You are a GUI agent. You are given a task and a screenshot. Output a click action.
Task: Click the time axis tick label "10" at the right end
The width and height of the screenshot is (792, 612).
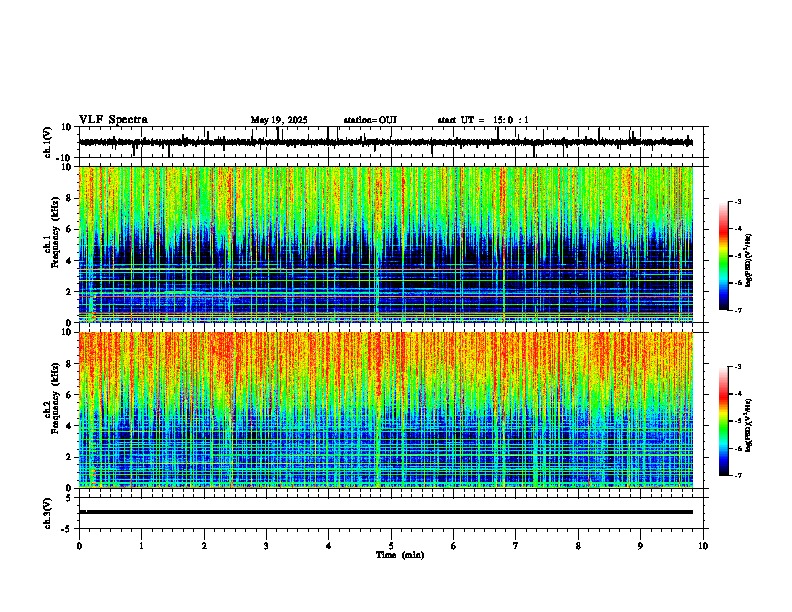tap(703, 546)
